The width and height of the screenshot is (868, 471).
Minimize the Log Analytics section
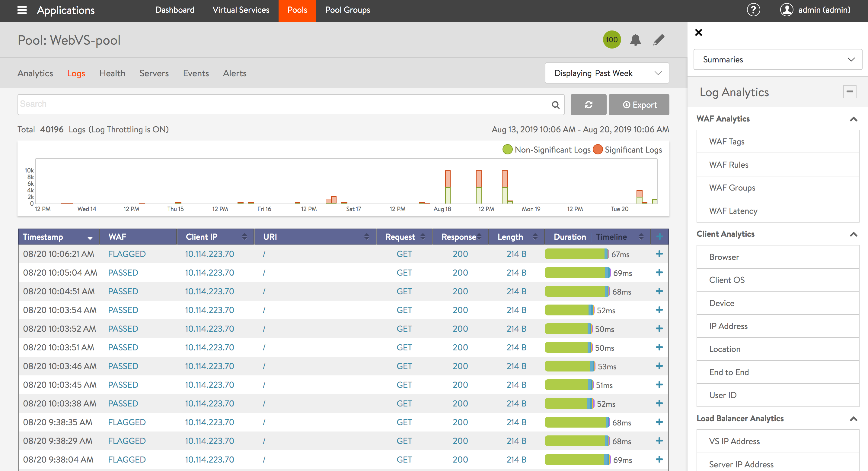tap(850, 92)
